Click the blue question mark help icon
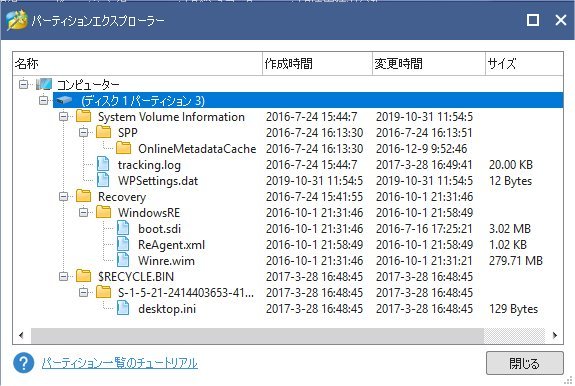575x386 pixels. point(23,363)
